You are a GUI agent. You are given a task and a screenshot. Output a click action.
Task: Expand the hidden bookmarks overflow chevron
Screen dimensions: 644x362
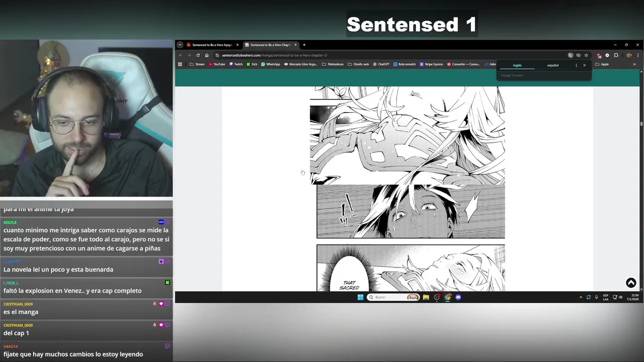tap(634, 64)
